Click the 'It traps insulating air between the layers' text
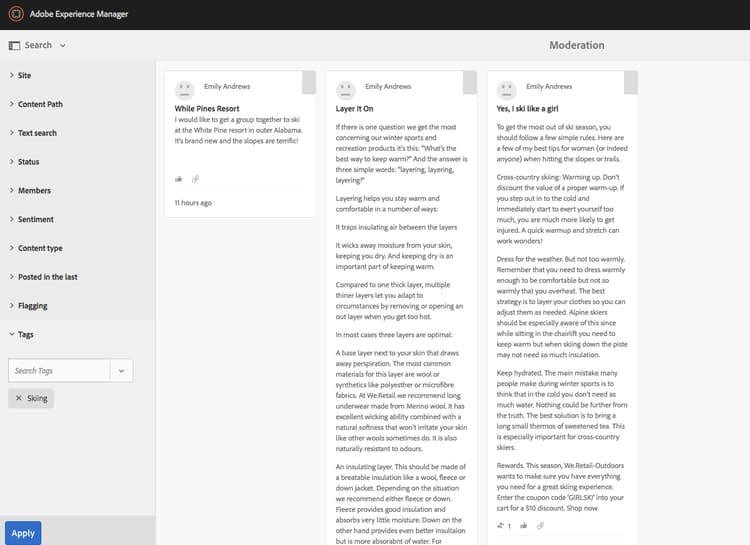 396,227
